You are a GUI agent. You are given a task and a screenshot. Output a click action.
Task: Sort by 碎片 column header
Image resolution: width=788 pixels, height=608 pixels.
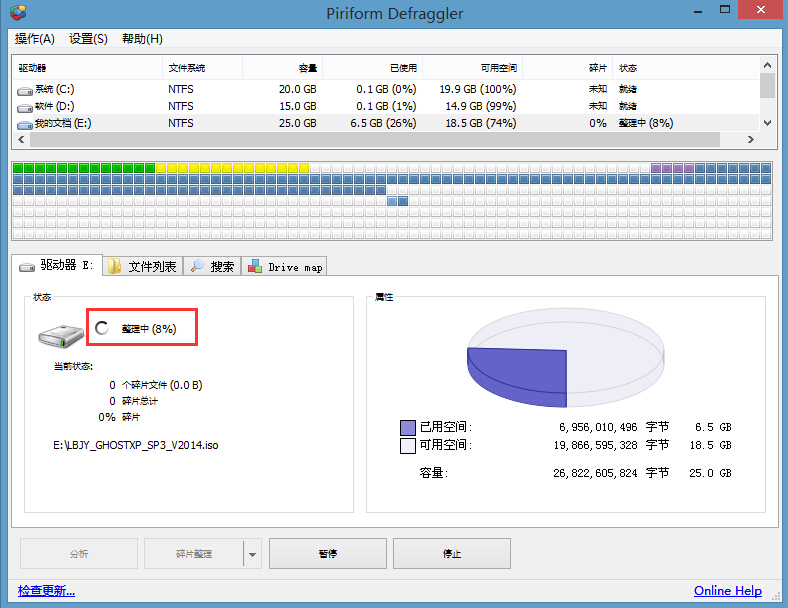coord(567,68)
